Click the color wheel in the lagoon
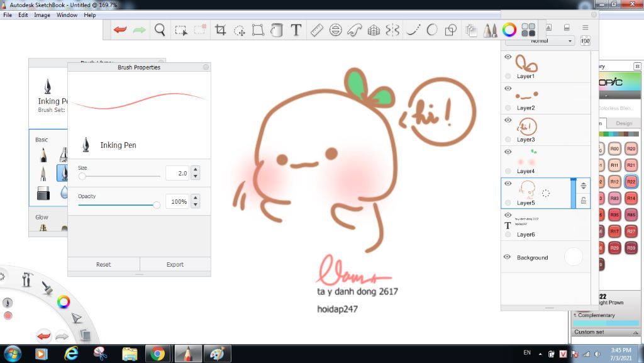The height and width of the screenshot is (363, 644). coord(64,302)
